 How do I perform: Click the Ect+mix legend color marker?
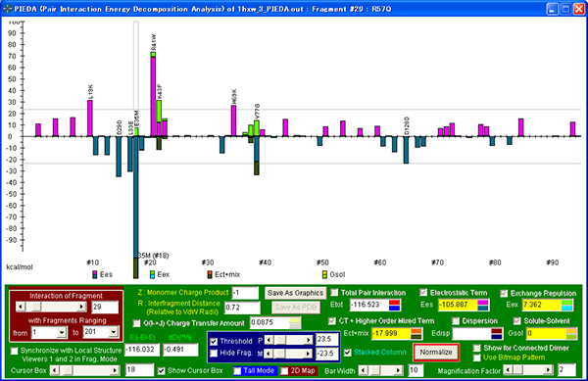click(210, 274)
